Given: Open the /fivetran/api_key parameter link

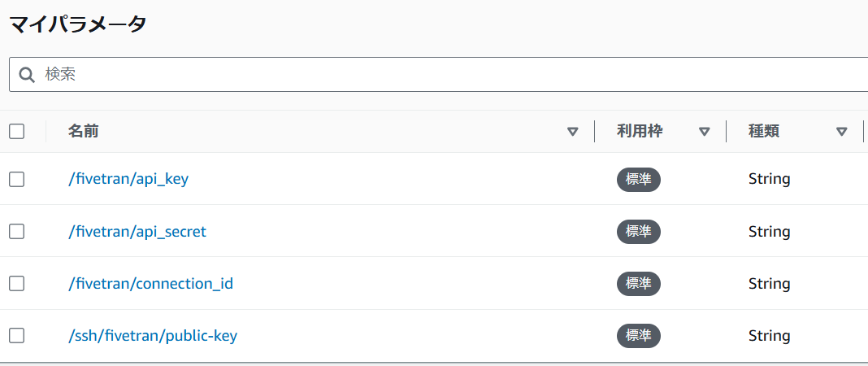Looking at the screenshot, I should [128, 179].
